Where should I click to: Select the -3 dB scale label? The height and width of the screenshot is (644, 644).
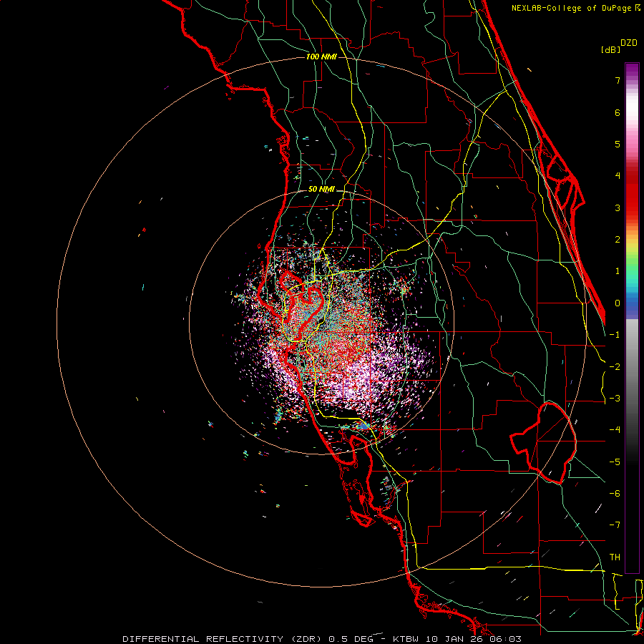coord(615,399)
